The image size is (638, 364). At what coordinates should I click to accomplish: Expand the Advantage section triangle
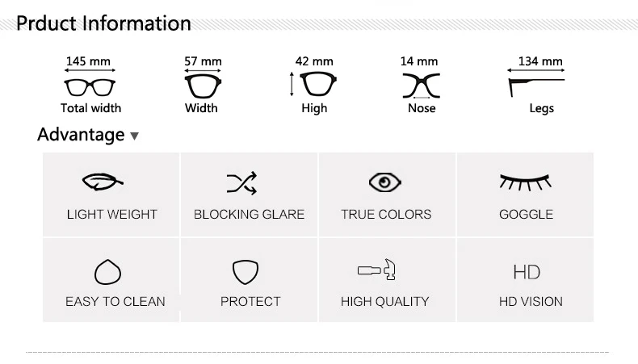(x=134, y=136)
